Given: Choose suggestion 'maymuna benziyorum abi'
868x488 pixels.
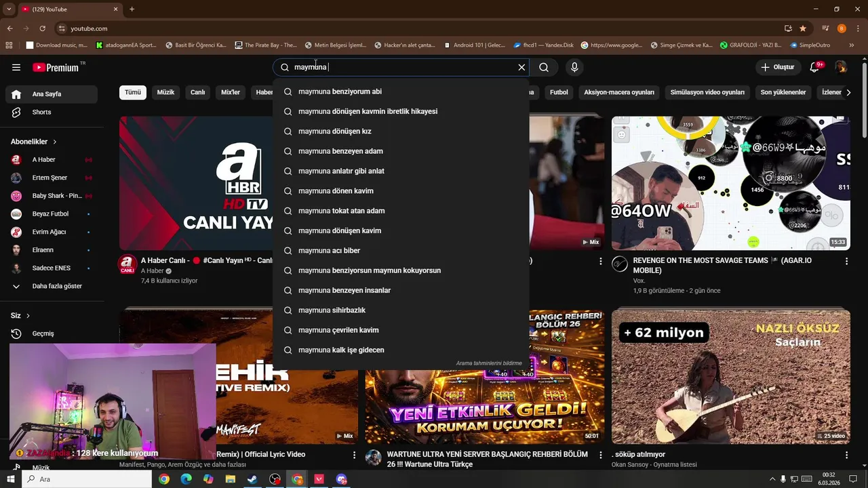Looking at the screenshot, I should 401,91.
